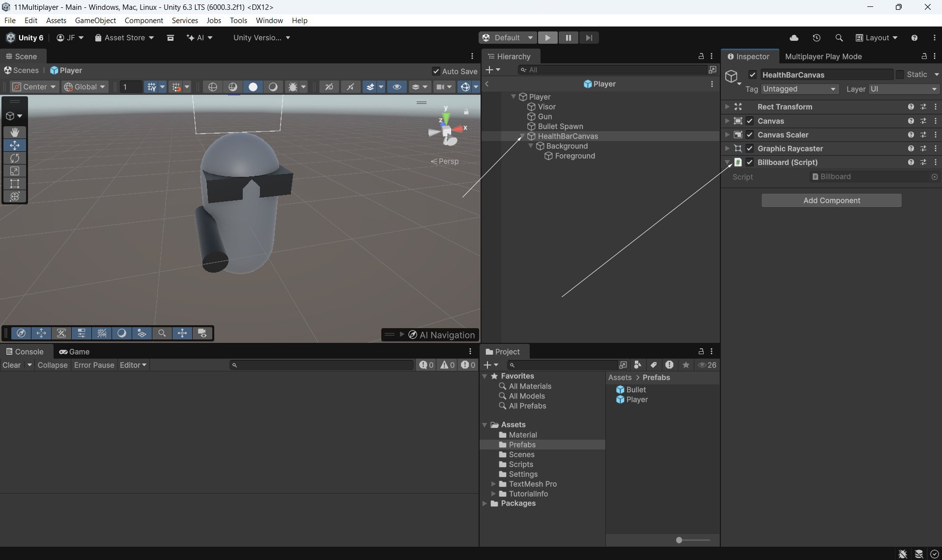Open Unity Cloud icon in toolbar
This screenshot has width=942, height=560.
(794, 38)
